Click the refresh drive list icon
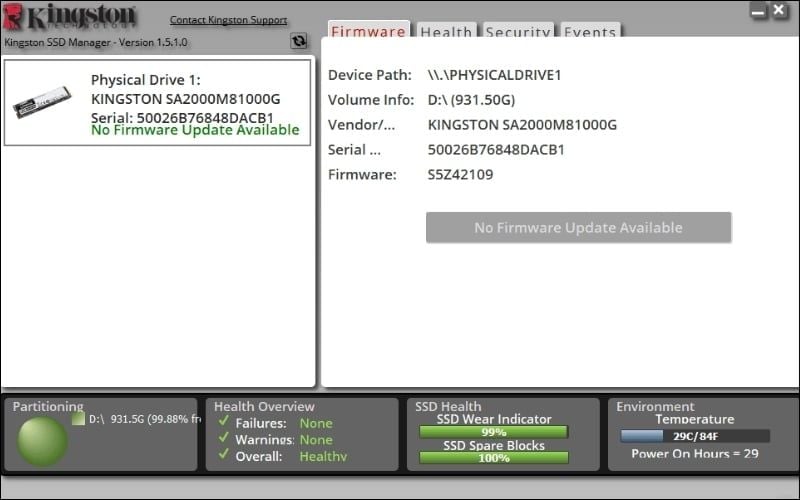The width and height of the screenshot is (800, 500). click(299, 41)
